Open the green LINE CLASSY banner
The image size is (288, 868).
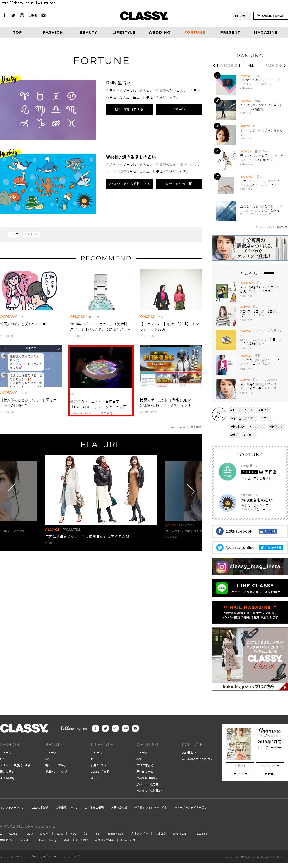click(x=250, y=588)
